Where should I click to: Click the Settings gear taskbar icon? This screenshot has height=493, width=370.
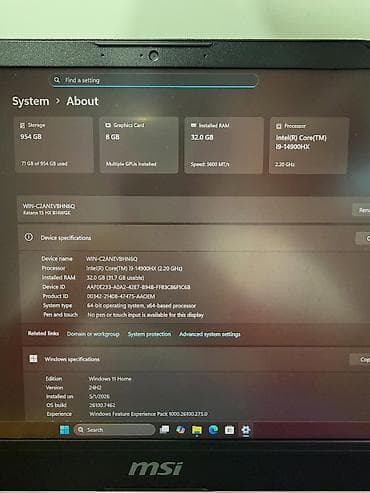(246, 430)
